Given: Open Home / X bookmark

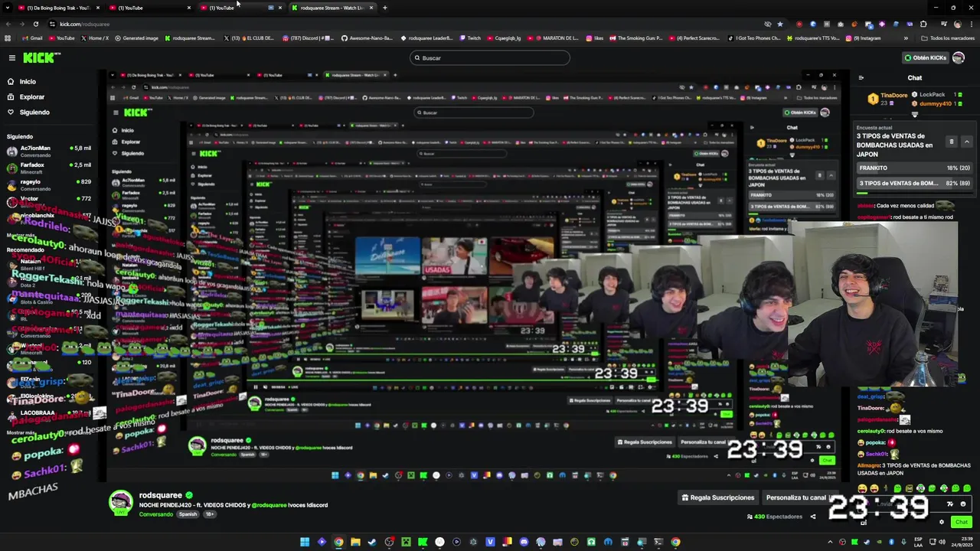Looking at the screenshot, I should pyautogui.click(x=94, y=37).
